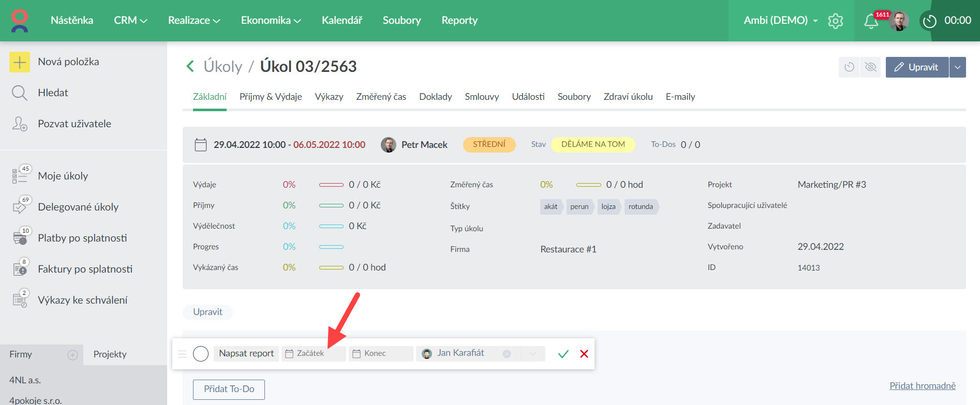Image resolution: width=980 pixels, height=405 pixels.
Task: Mark Napsat report to-do circle as done
Action: tap(201, 354)
